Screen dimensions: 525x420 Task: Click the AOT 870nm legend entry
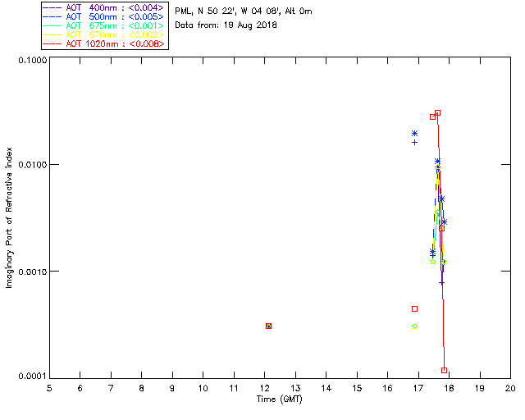tap(103, 34)
